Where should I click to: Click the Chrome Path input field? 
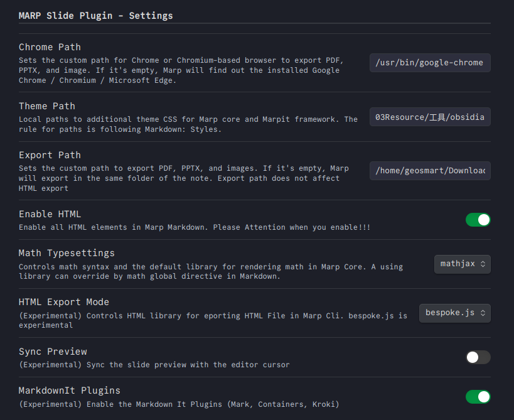[x=430, y=63]
